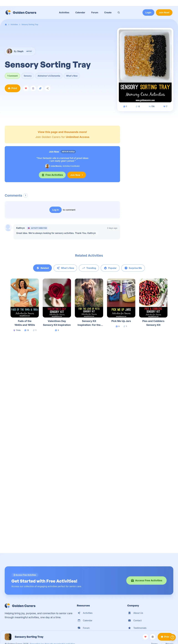Click the home icon in breadcrumb
This screenshot has height=644, width=178.
(x=6, y=25)
